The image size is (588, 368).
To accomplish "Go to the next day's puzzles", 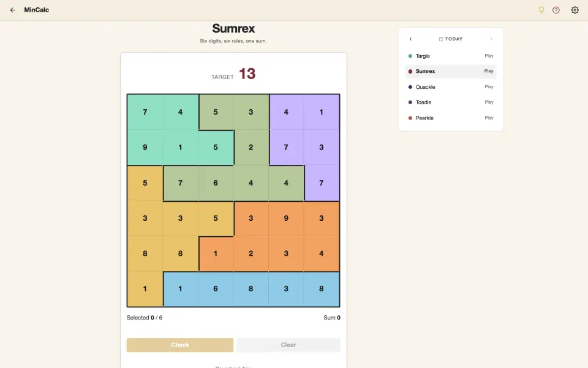I will 491,39.
